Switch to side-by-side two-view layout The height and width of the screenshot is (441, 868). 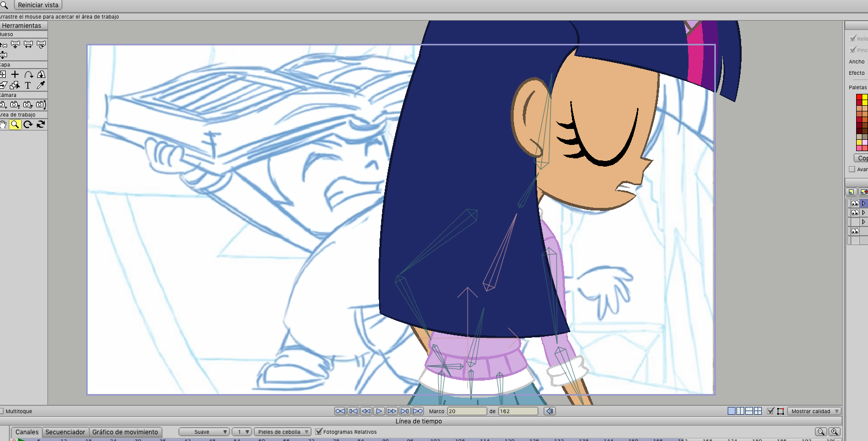pyautogui.click(x=740, y=411)
